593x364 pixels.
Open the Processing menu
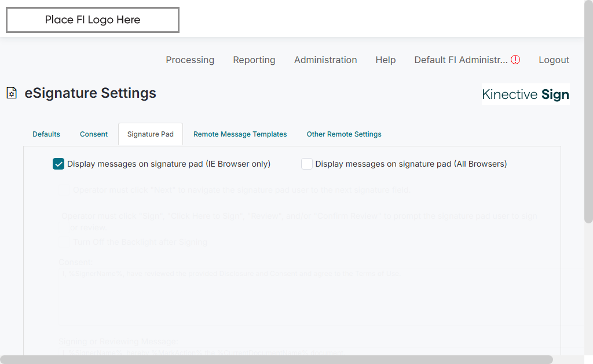pos(190,60)
